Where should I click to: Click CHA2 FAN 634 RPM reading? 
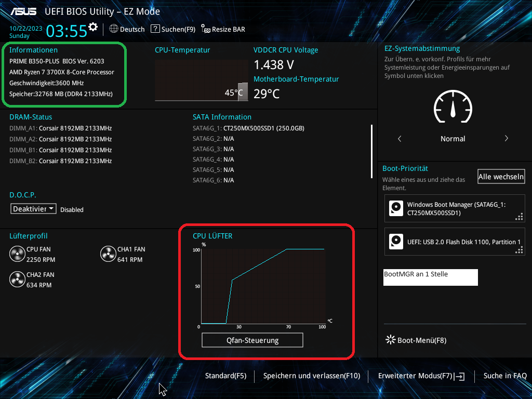[39, 285]
